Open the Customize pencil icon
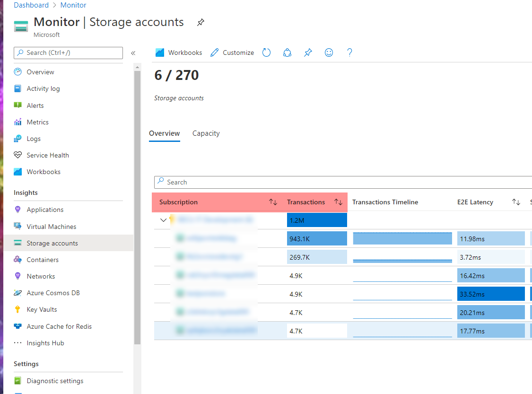 [232, 53]
